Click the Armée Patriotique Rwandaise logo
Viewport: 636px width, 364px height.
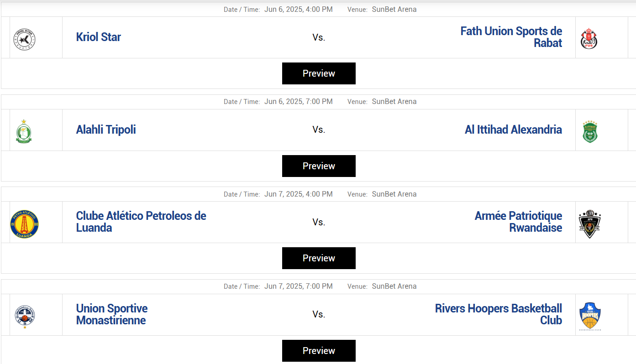(x=589, y=224)
